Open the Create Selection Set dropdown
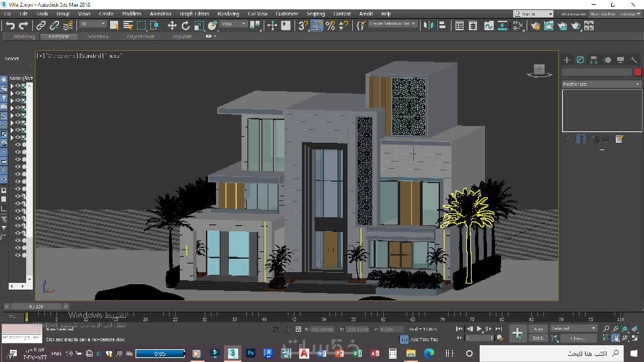644x362 pixels. click(392, 23)
